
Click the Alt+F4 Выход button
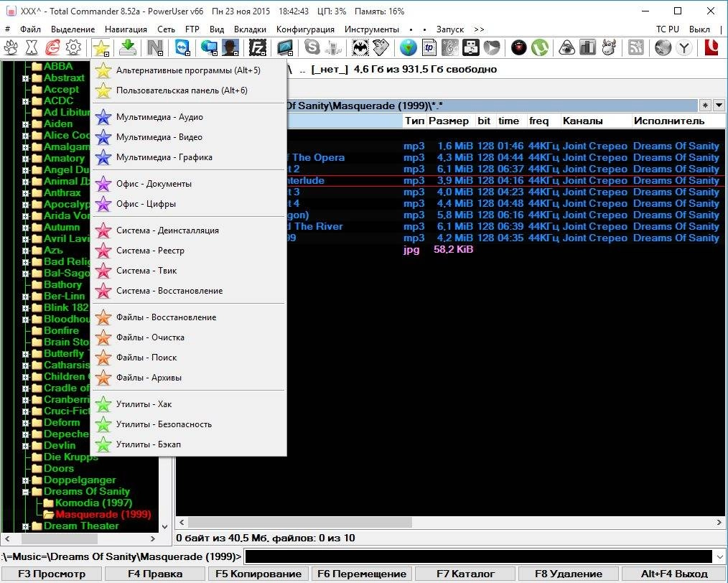673,574
